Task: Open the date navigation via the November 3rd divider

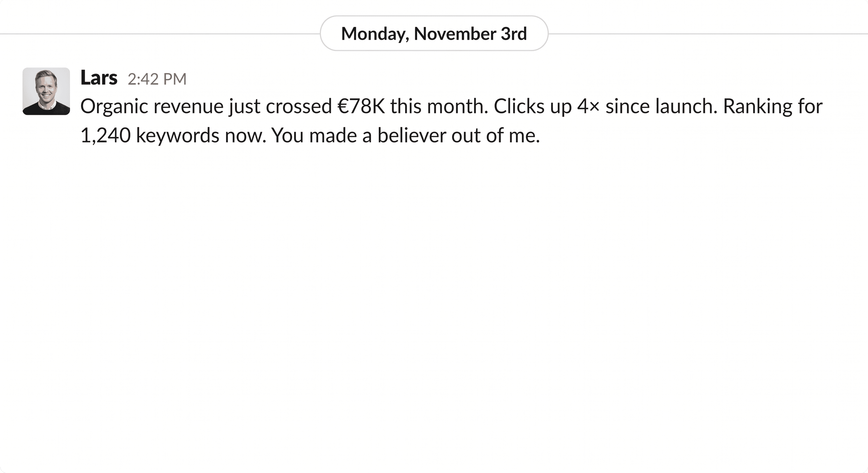Action: tap(434, 33)
